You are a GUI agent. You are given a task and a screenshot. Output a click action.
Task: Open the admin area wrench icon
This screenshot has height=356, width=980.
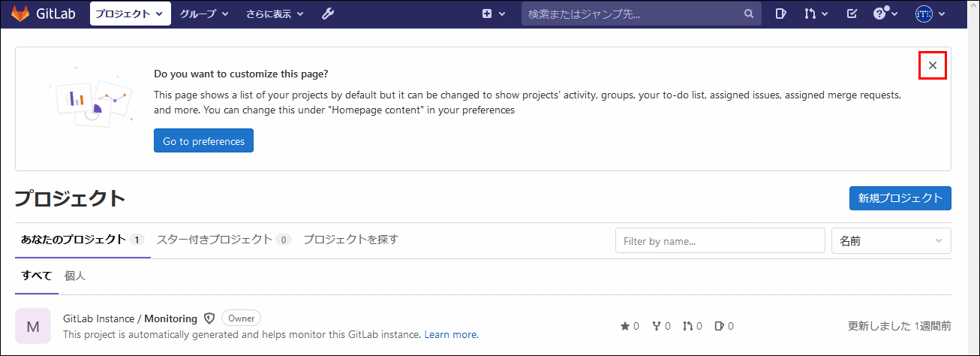[x=328, y=14]
